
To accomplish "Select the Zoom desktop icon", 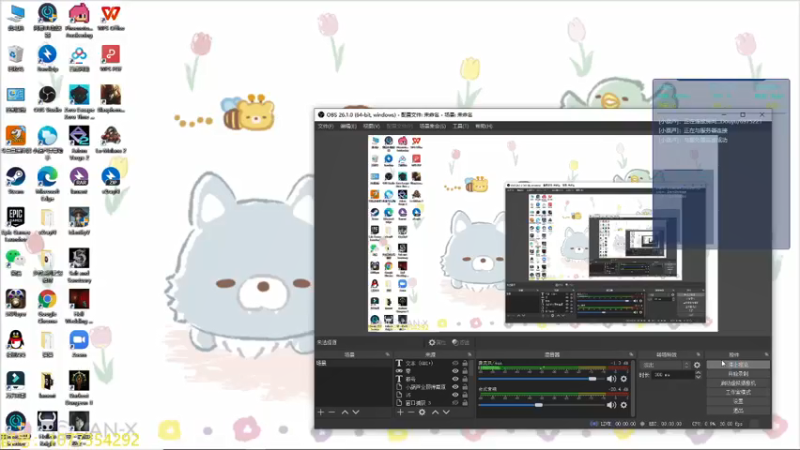I will 79,344.
